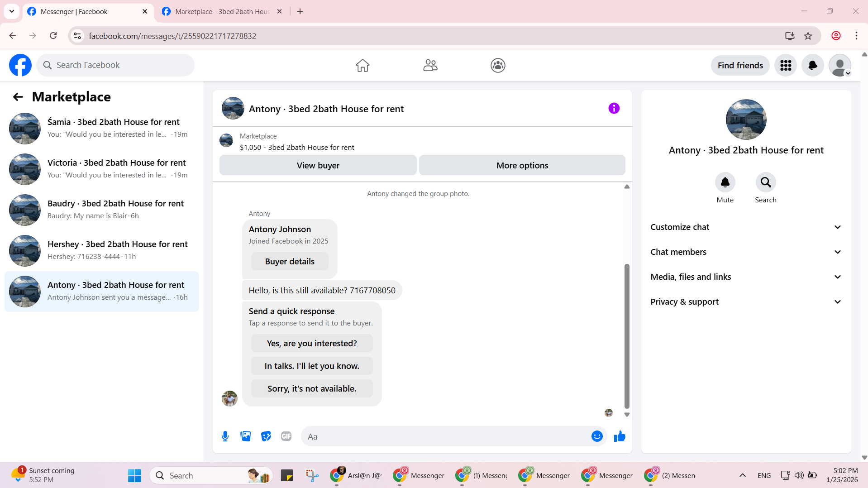This screenshot has height=488, width=868.
Task: Send quick reply "Sorry, it's not available."
Action: point(312,388)
